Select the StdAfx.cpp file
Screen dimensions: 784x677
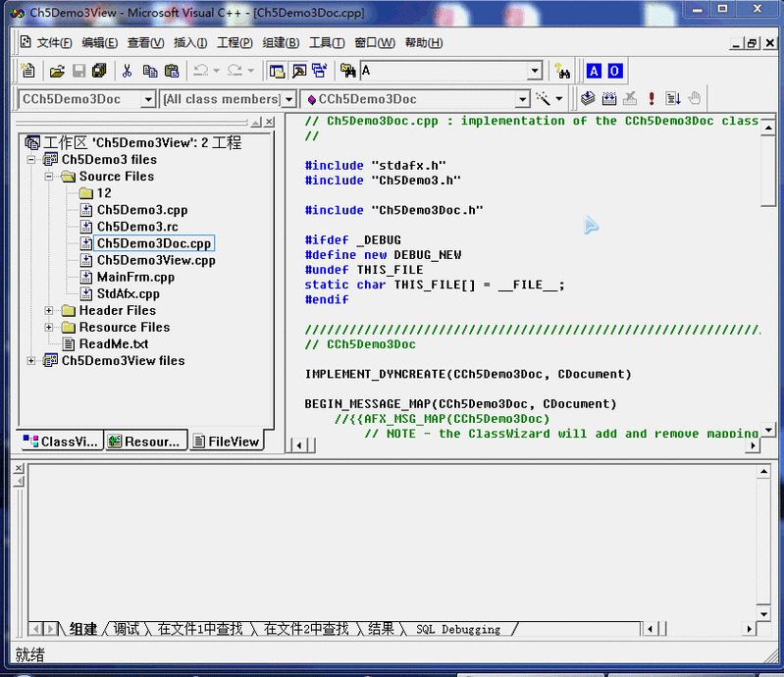point(128,294)
